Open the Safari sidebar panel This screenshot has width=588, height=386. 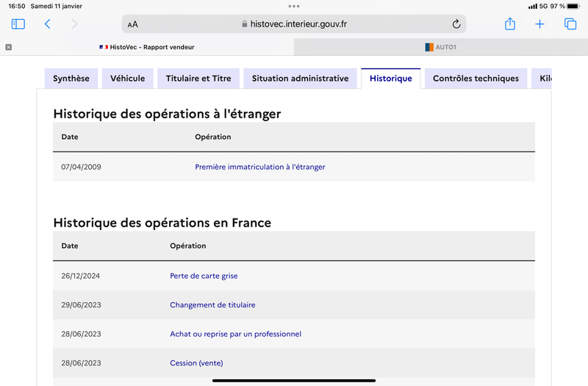(x=18, y=24)
